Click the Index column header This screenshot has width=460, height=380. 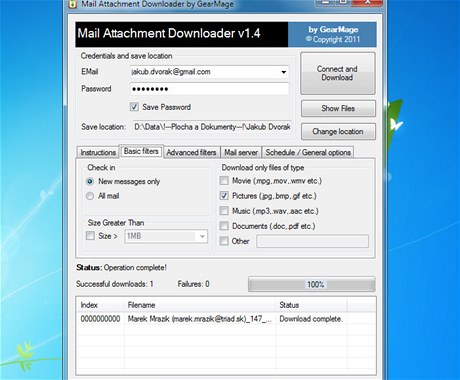pos(100,305)
